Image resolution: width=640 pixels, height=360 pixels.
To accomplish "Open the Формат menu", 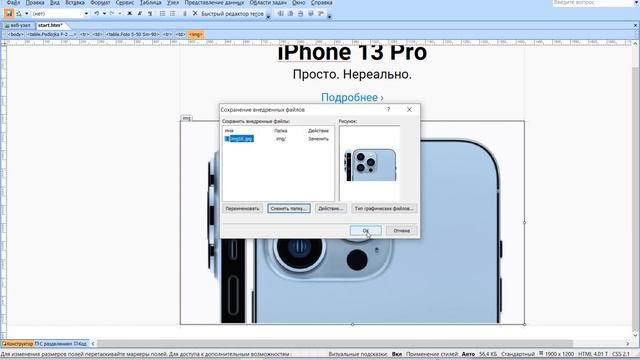I will pyautogui.click(x=100, y=2).
